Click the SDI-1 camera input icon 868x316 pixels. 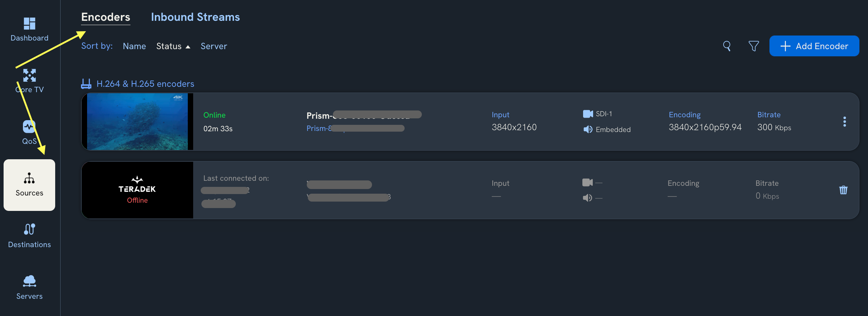coord(587,113)
